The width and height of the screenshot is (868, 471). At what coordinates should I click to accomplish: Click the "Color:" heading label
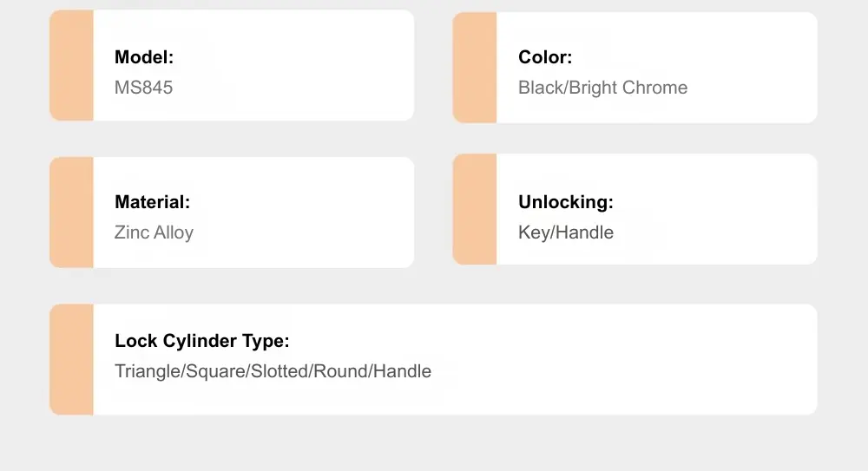pos(545,57)
